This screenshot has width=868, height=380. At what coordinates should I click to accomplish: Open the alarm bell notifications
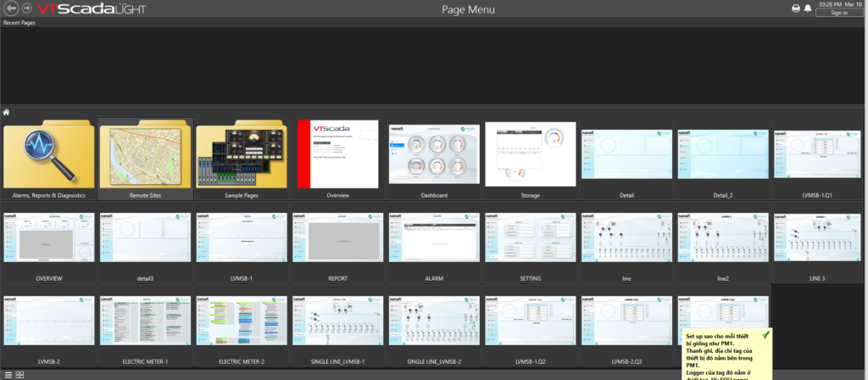(808, 8)
